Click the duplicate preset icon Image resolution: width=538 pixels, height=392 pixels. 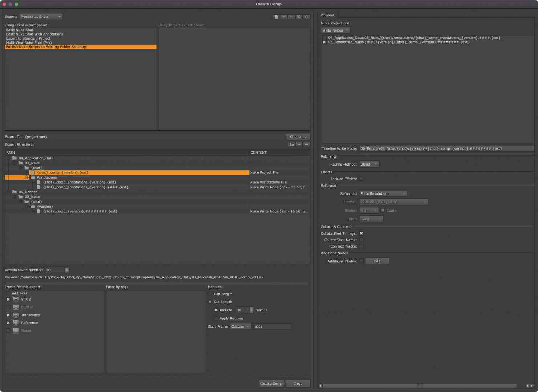(299, 17)
